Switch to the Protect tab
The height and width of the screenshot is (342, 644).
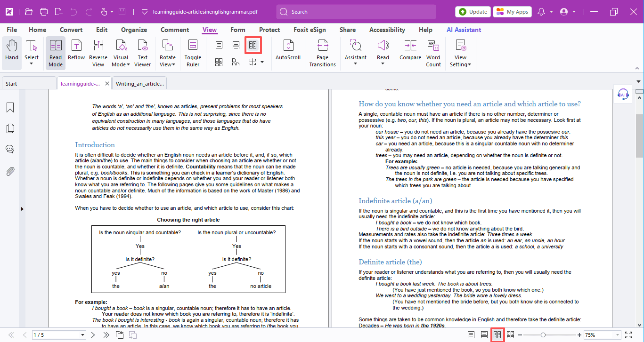(269, 30)
